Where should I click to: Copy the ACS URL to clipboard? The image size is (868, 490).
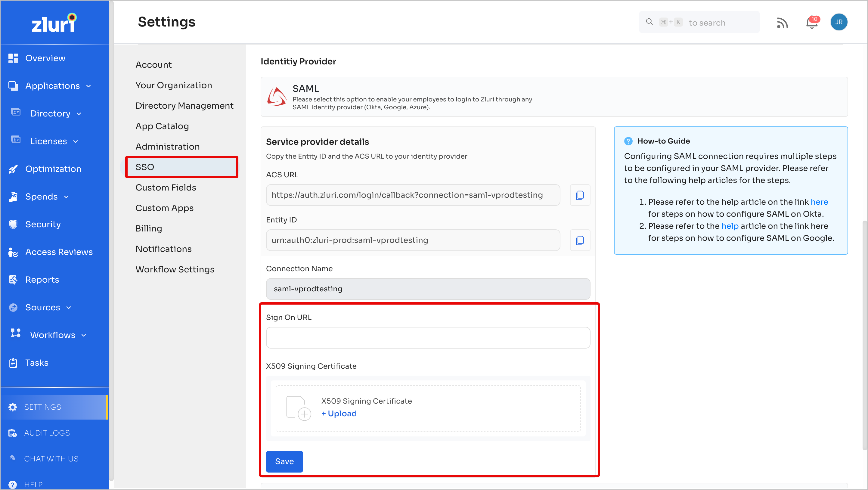tap(580, 195)
